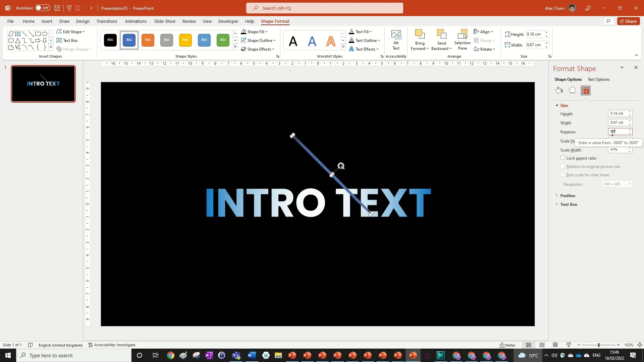Open Text Fill dropdown

[x=361, y=32]
